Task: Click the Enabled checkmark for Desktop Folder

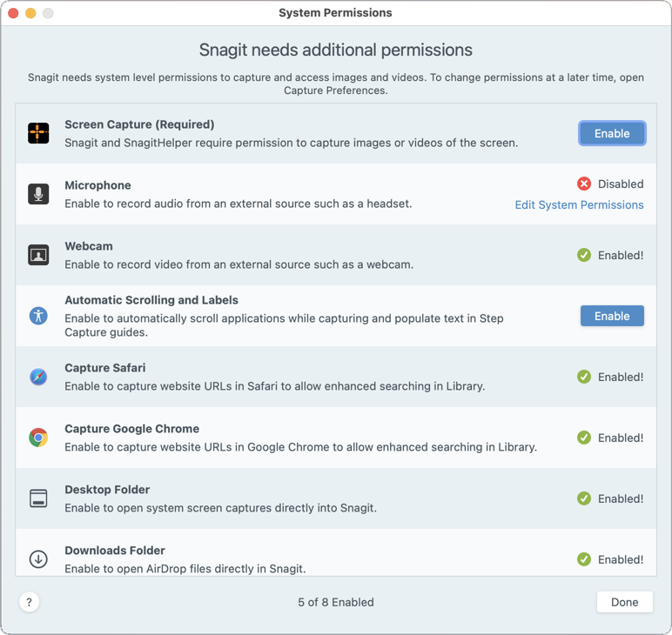Action: coord(584,498)
